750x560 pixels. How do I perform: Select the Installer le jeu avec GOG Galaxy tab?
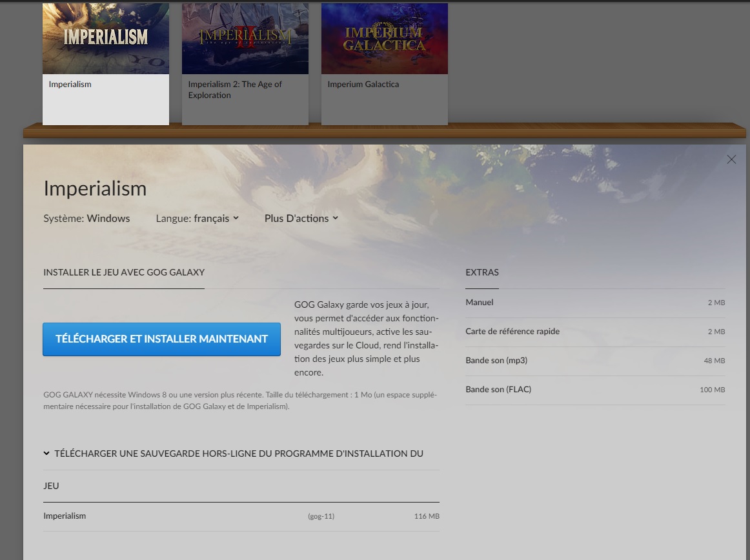click(124, 273)
